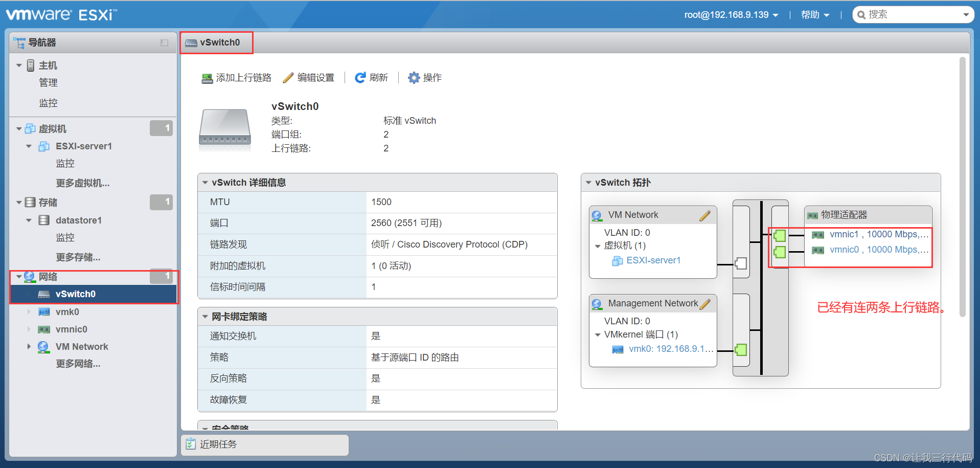980x468 pixels.
Task: Click the Recent tasks (近期任务) icon
Action: click(x=191, y=444)
